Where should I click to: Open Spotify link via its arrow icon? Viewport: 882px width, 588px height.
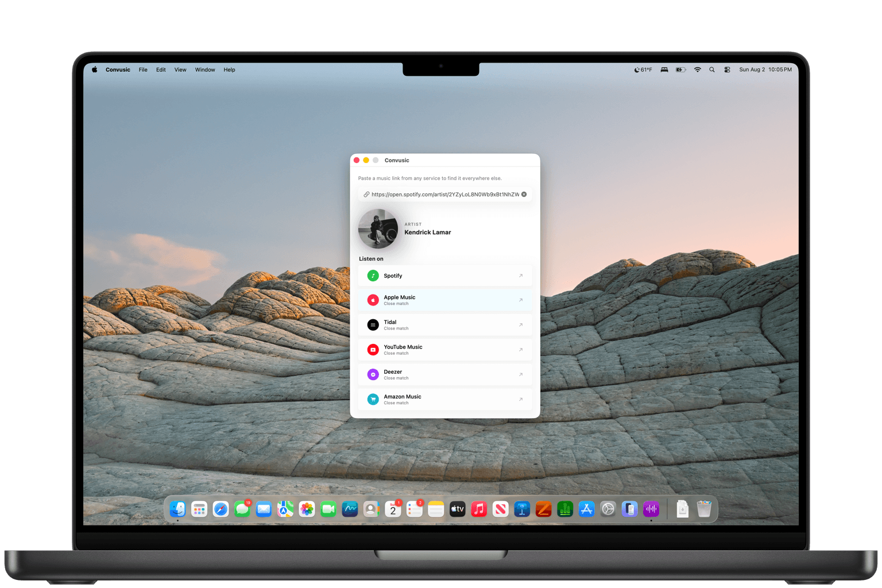(x=521, y=276)
